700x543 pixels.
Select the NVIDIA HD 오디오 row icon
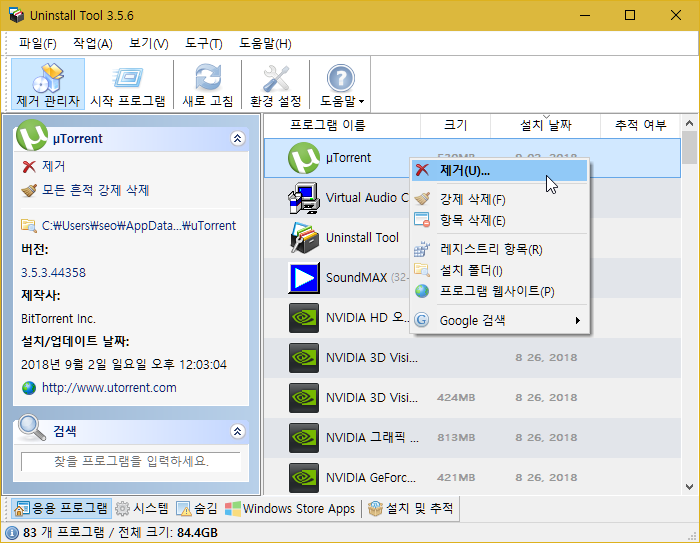pyautogui.click(x=304, y=318)
